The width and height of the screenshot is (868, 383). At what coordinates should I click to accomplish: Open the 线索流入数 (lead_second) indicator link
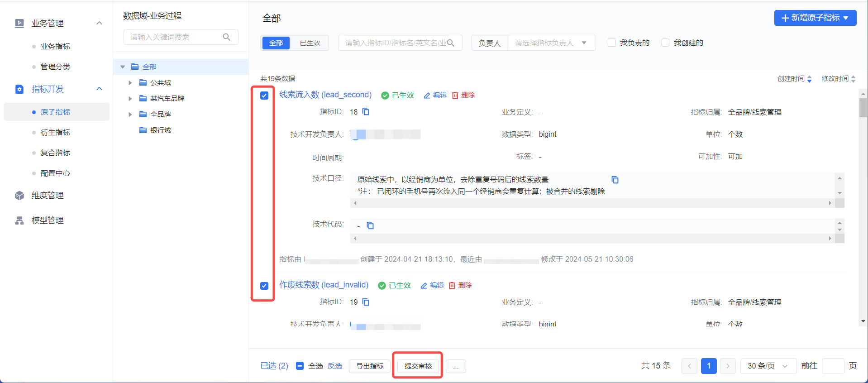coord(325,95)
